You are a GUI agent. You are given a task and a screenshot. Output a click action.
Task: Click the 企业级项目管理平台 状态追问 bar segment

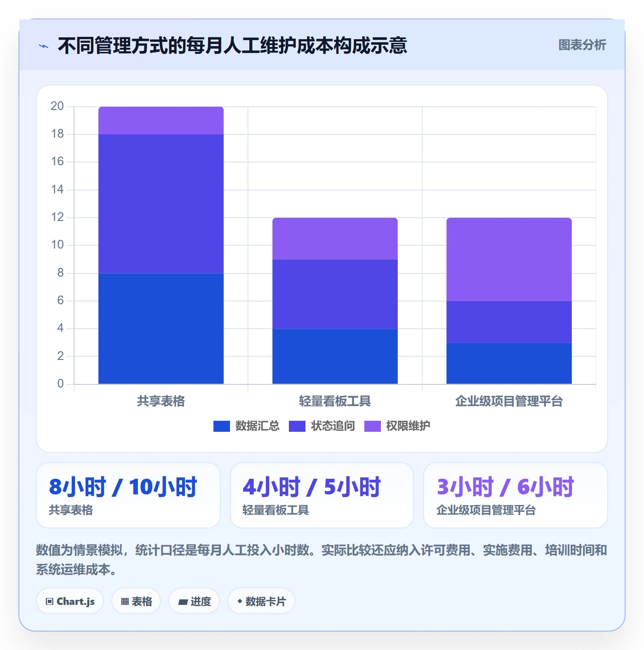click(x=509, y=322)
